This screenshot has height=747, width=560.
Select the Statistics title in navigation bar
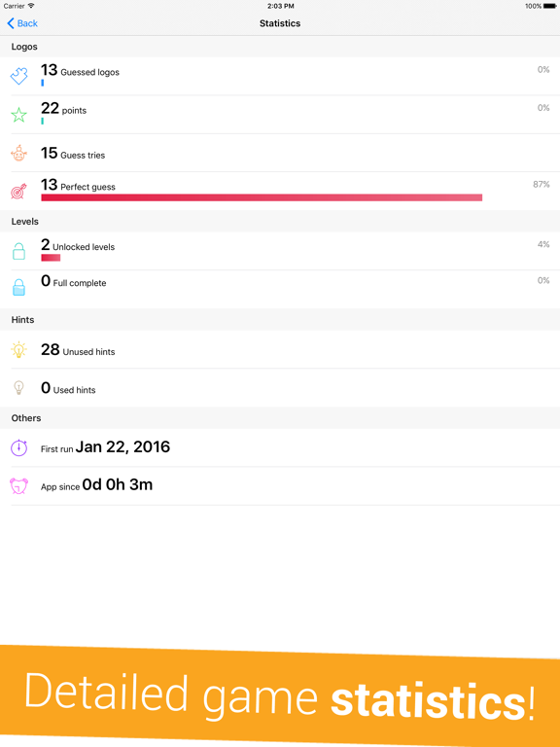(280, 23)
